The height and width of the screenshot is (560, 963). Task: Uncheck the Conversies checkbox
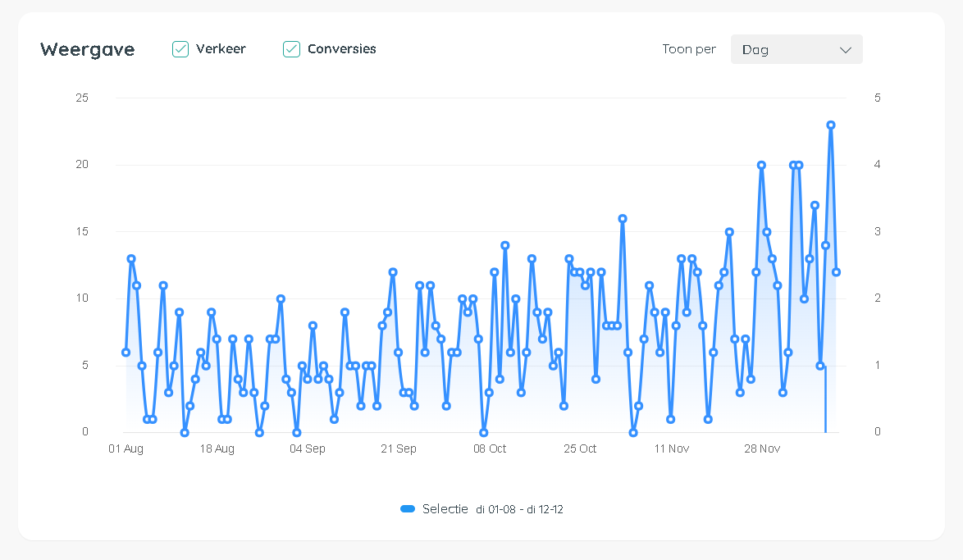pos(291,49)
